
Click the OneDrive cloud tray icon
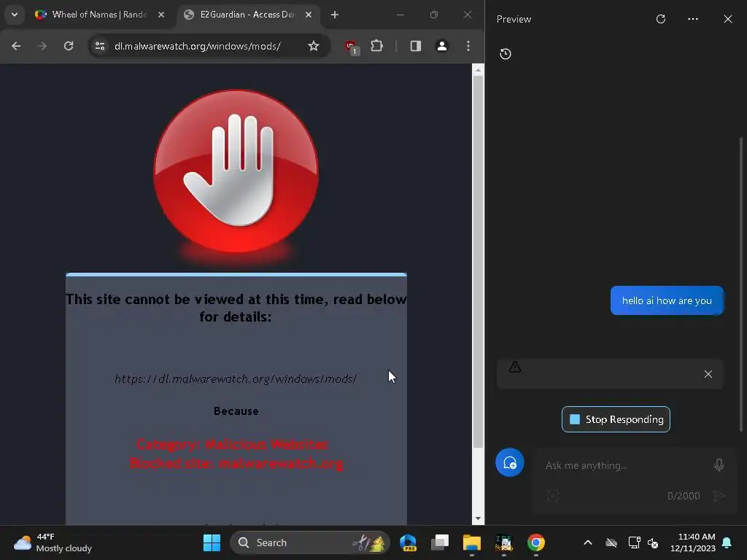coord(611,542)
